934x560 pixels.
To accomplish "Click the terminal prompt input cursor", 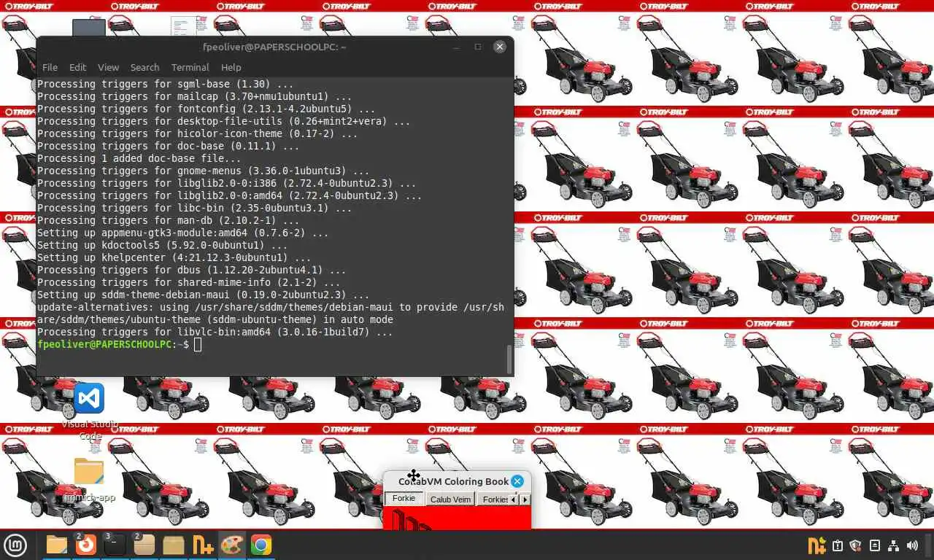I will (198, 344).
